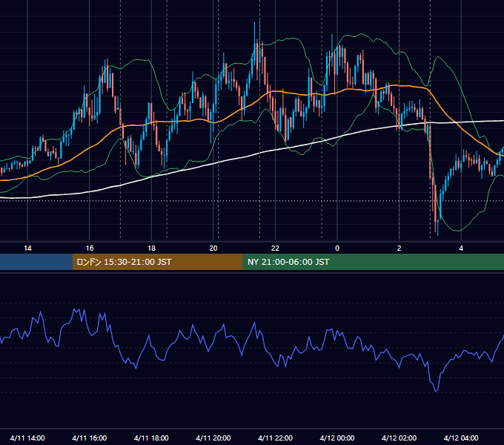Click the 4/11 14:00 date label
504x445 pixels.
[x=27, y=438]
